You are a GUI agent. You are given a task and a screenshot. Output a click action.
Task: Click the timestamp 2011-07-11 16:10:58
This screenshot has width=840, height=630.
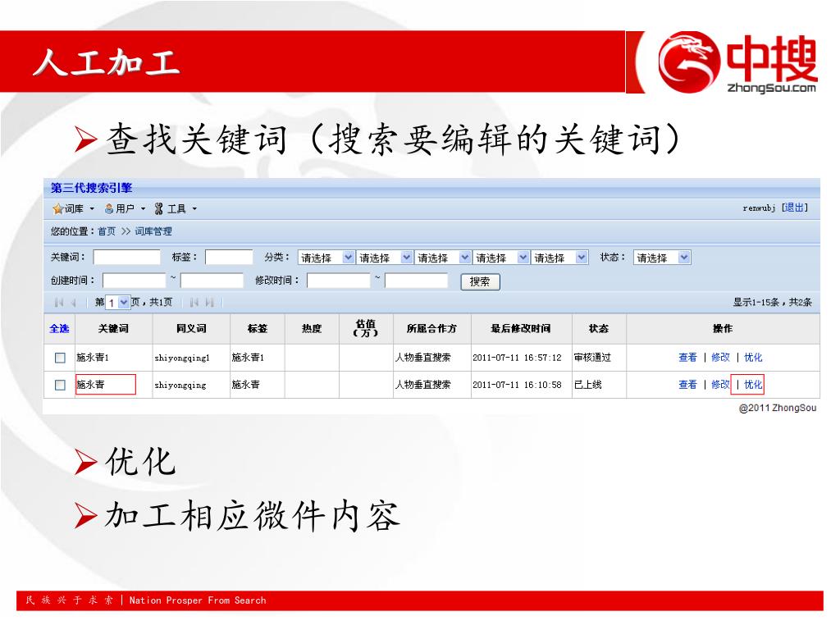click(x=517, y=385)
